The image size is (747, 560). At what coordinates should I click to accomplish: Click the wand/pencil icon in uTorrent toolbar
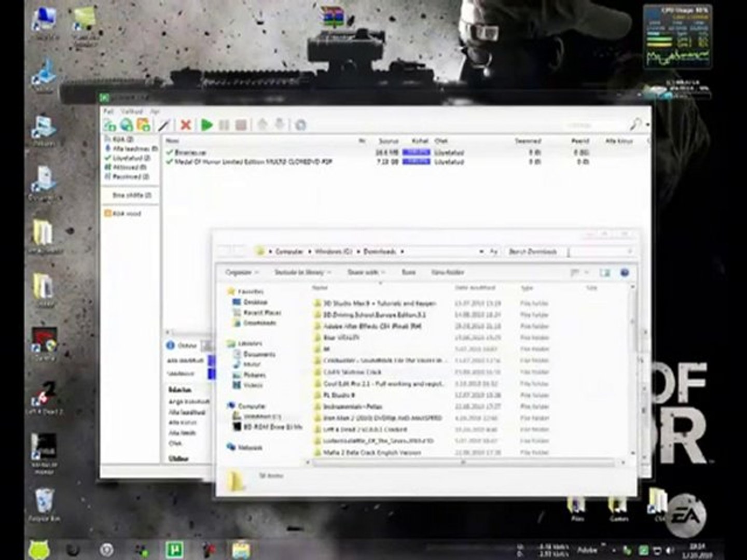(x=164, y=124)
